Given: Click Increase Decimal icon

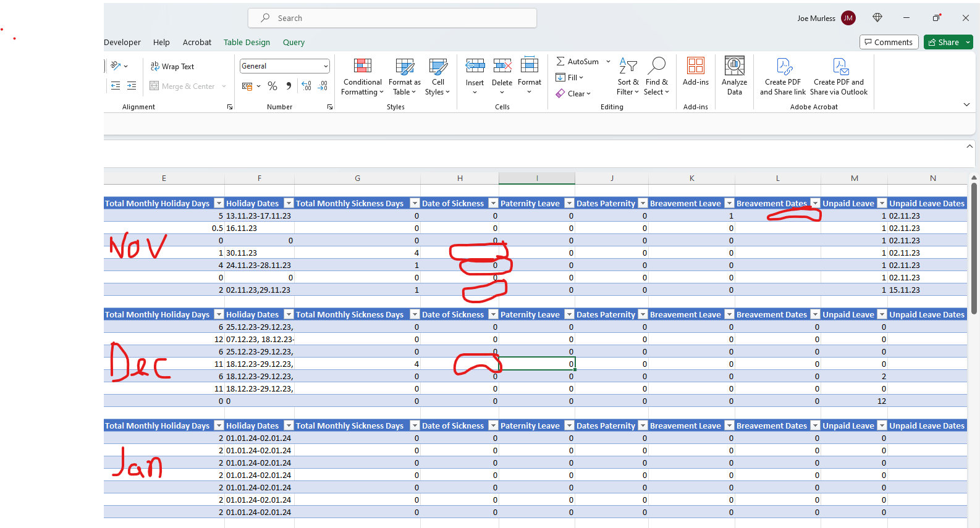Looking at the screenshot, I should point(306,86).
